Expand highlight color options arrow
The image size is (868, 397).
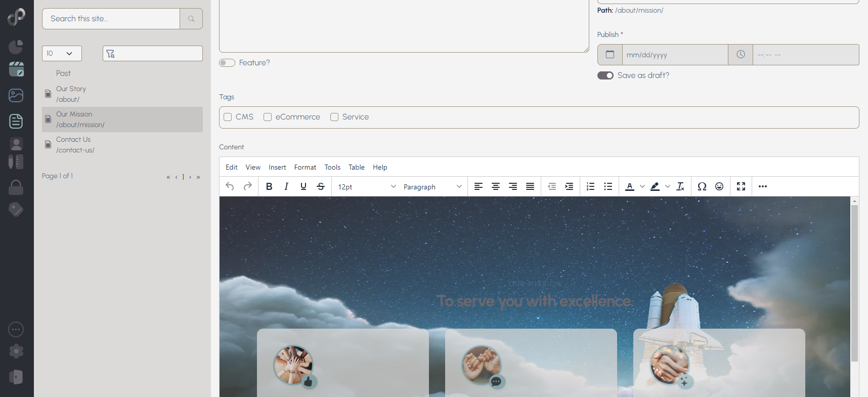coord(668,186)
